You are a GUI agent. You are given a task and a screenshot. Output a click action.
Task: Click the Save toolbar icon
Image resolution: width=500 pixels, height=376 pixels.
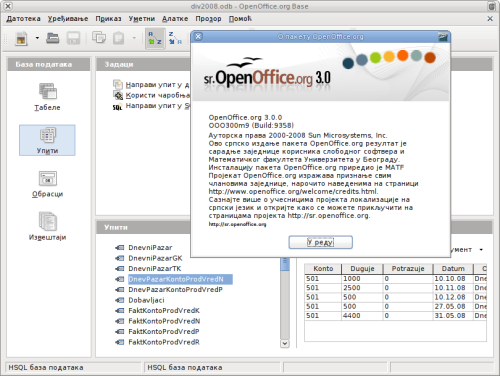click(73, 38)
